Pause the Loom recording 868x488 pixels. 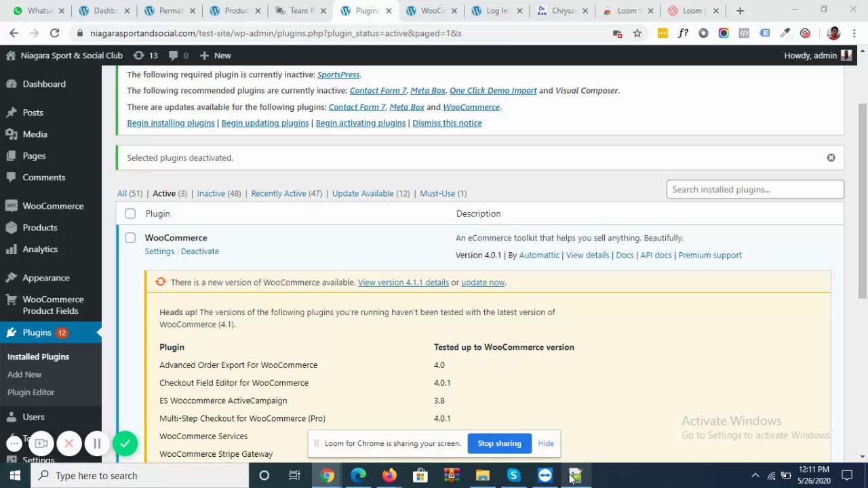point(97,444)
